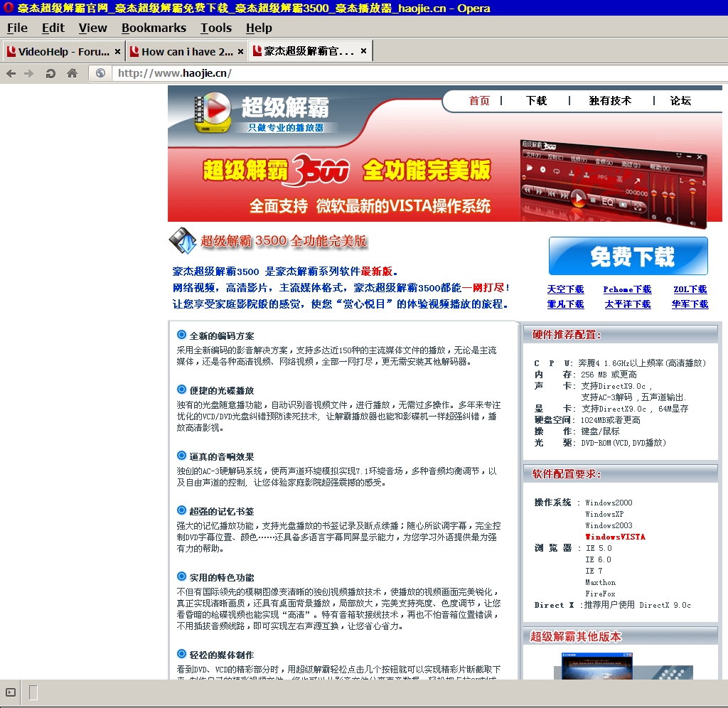Click the 天空下载 link

(x=565, y=289)
